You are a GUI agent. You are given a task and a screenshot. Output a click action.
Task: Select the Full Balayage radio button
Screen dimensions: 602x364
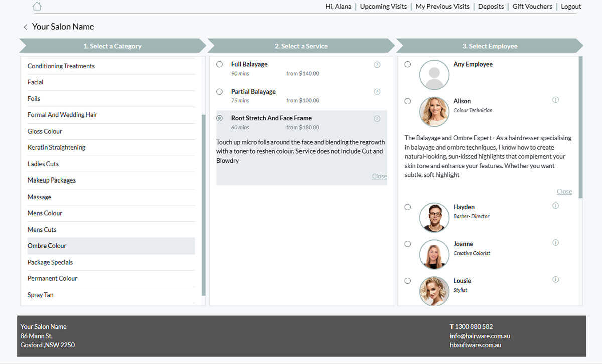[220, 64]
